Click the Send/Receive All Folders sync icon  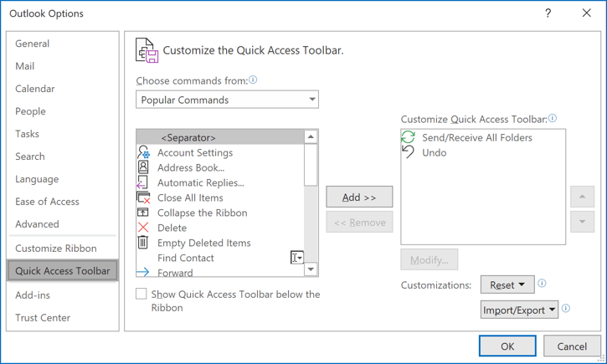point(408,137)
